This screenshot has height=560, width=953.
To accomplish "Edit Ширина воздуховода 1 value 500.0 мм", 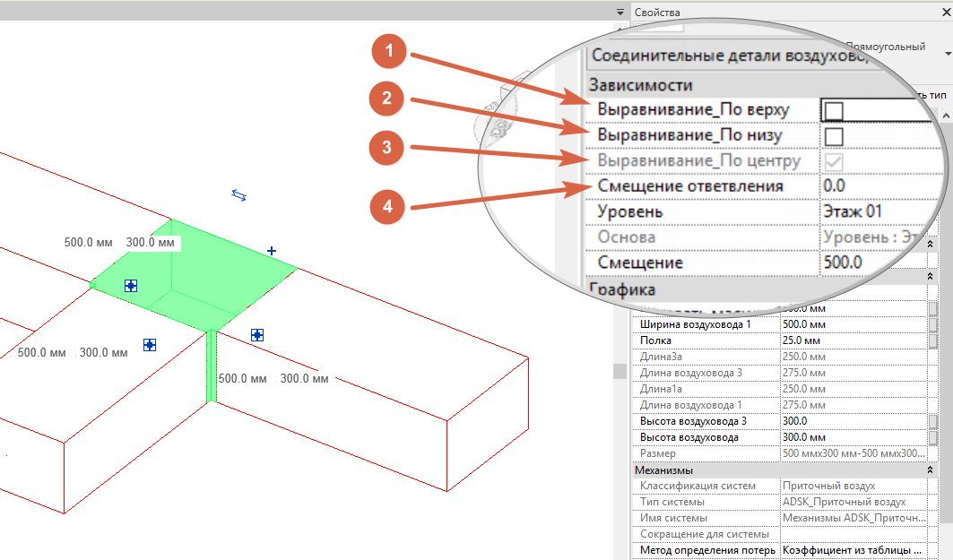I will click(x=853, y=324).
